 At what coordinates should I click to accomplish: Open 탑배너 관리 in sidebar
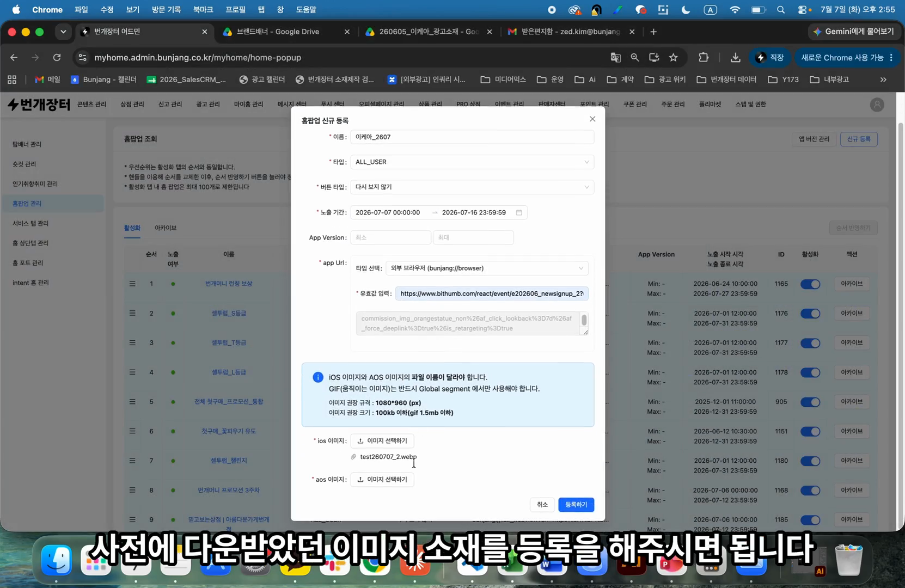click(x=27, y=144)
